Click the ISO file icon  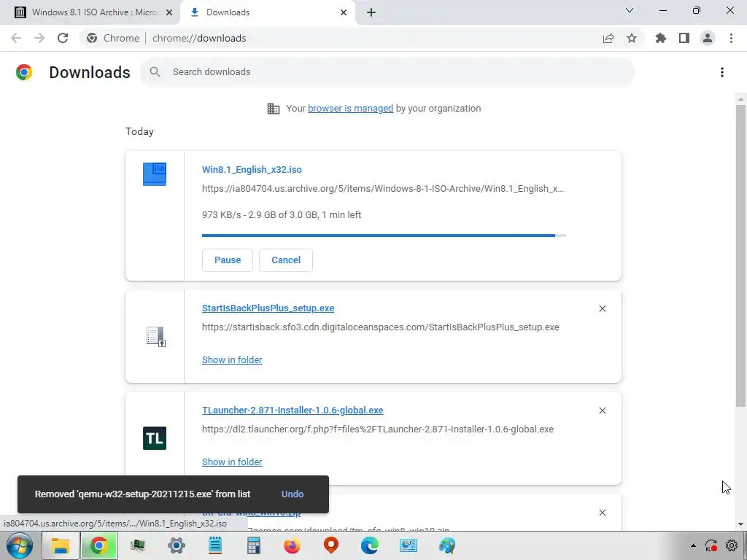click(155, 174)
